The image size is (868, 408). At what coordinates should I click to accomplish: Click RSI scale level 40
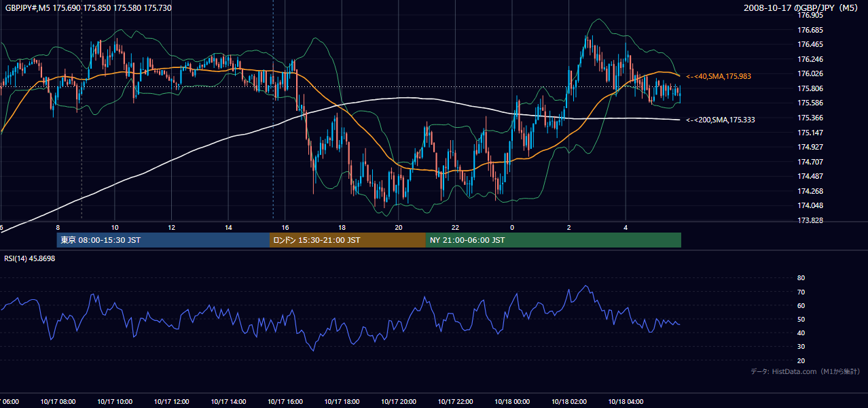point(801,333)
